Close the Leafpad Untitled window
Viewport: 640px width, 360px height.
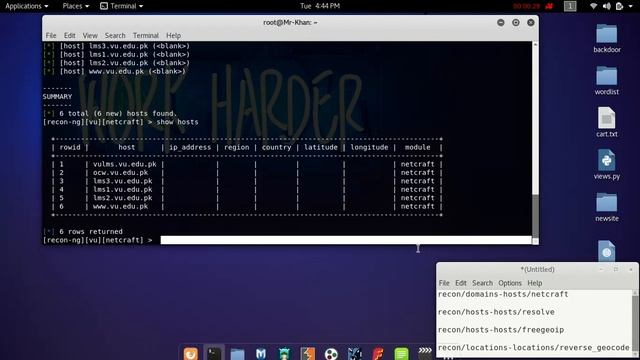point(631,269)
